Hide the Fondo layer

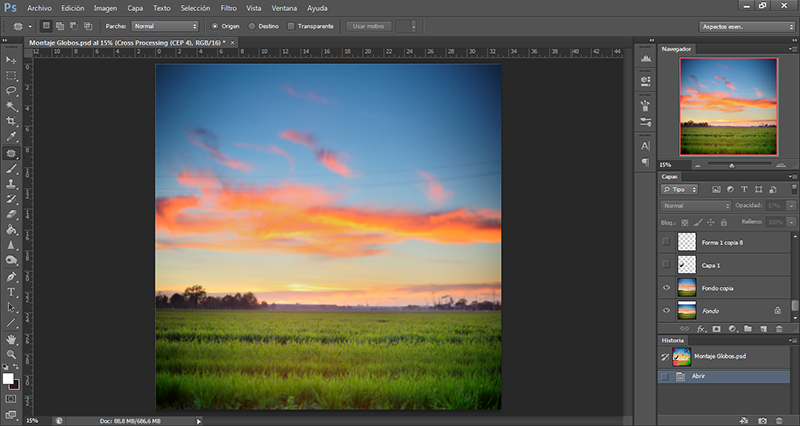[666, 310]
